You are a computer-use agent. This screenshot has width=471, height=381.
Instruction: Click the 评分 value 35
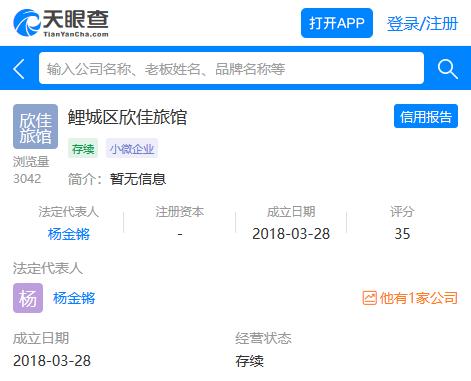[x=402, y=234]
